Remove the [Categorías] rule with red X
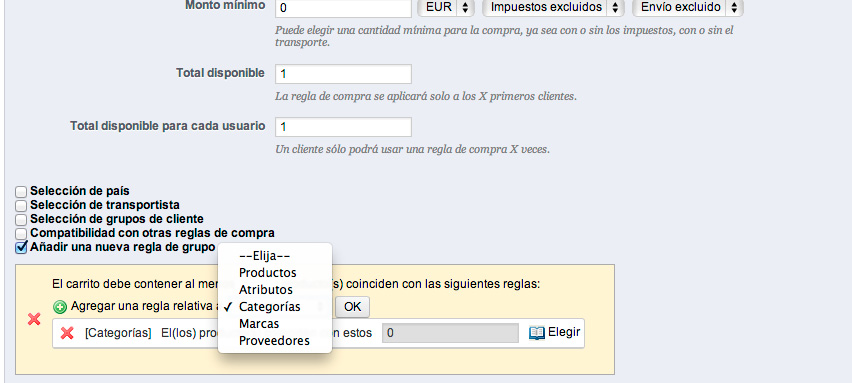This screenshot has width=852, height=383. (x=67, y=333)
